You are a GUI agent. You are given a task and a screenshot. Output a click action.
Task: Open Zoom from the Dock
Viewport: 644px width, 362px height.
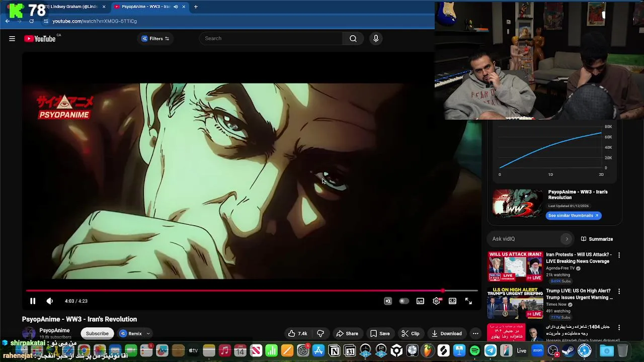tap(537, 351)
